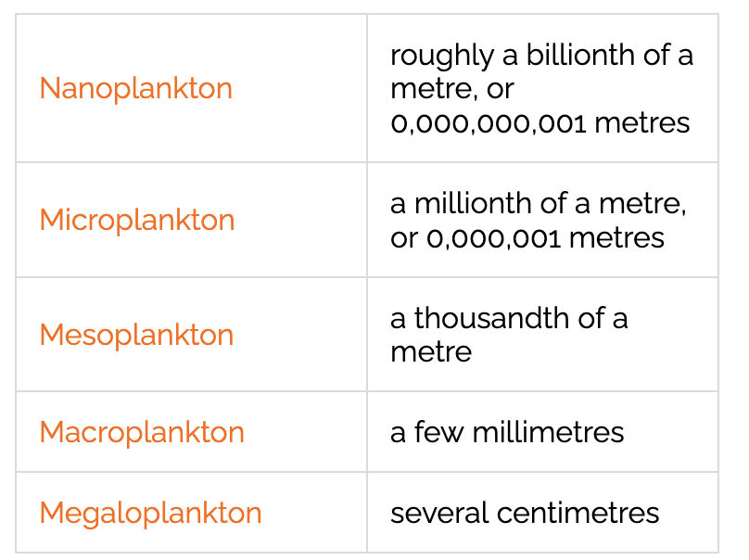Screen dimensions: 749x560
Task: Click the Microplankton link
Action: 137,221
